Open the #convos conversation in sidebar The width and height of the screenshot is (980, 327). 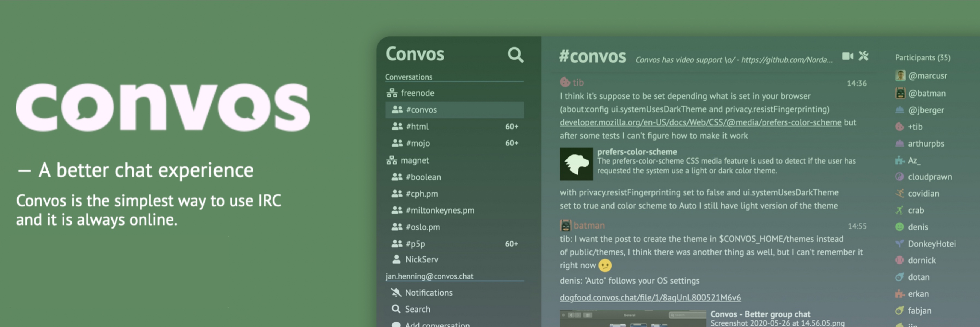point(454,110)
